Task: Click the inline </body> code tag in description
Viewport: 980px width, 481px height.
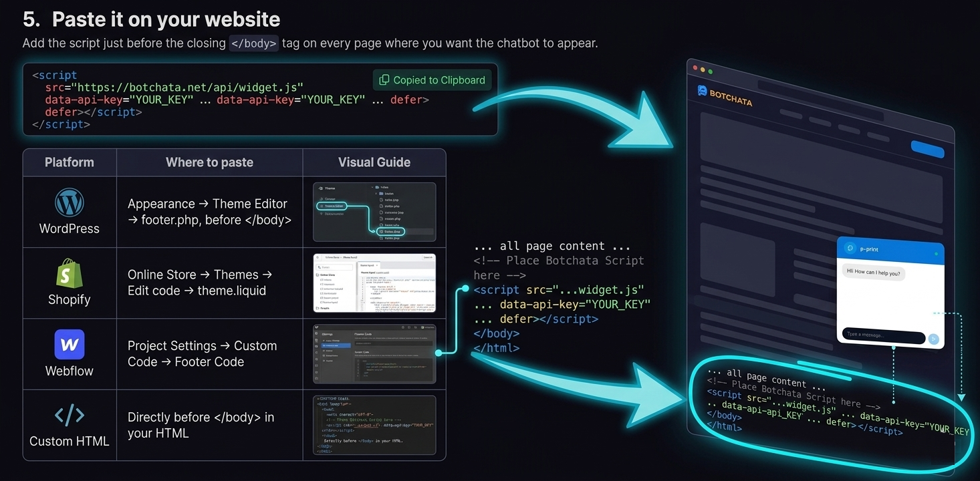Action: pos(253,43)
